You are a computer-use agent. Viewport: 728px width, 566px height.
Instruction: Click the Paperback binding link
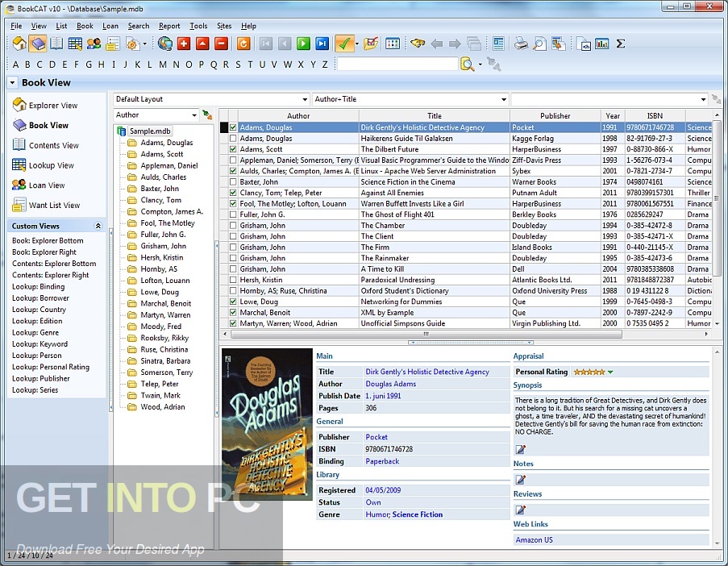[382, 461]
